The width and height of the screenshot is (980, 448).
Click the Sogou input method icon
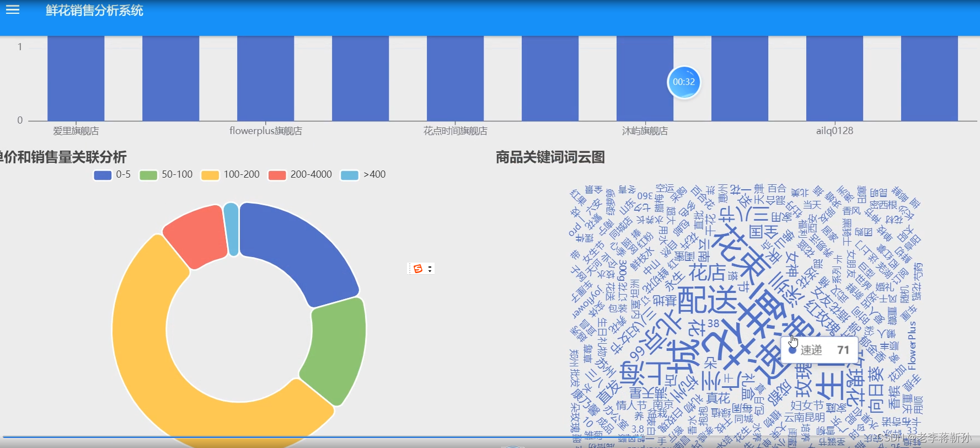tap(418, 269)
